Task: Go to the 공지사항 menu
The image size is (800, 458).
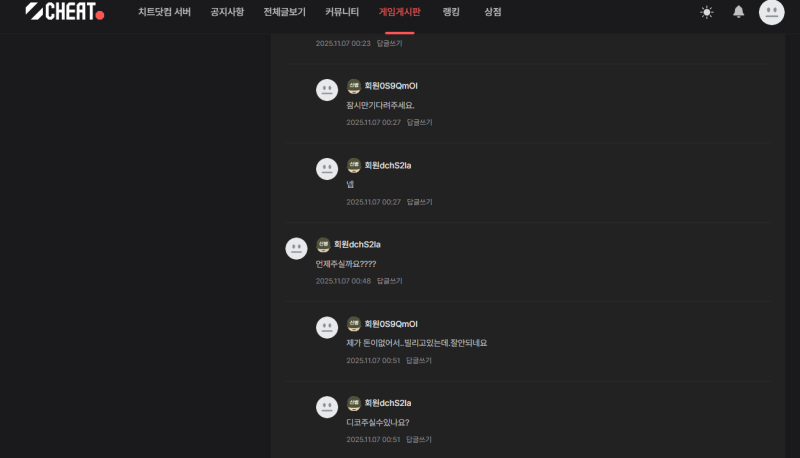Action: [227, 12]
